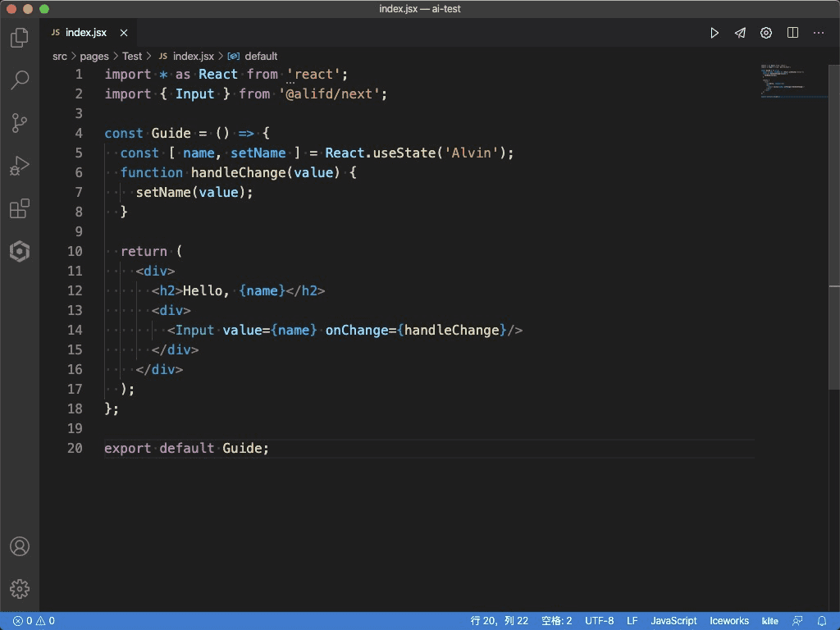Screen dimensions: 840x630
Task: Open the Search view in the activity bar
Action: click(20, 80)
